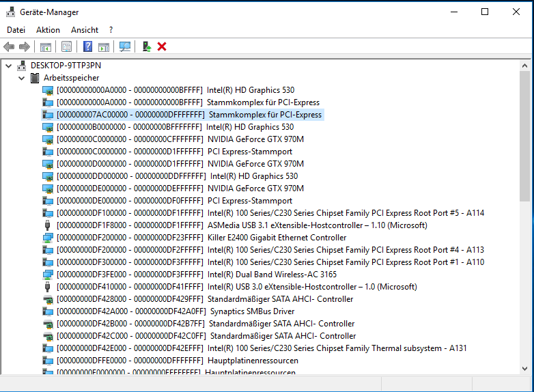Click the red X uninstall device icon
534x392 pixels.
(162, 46)
